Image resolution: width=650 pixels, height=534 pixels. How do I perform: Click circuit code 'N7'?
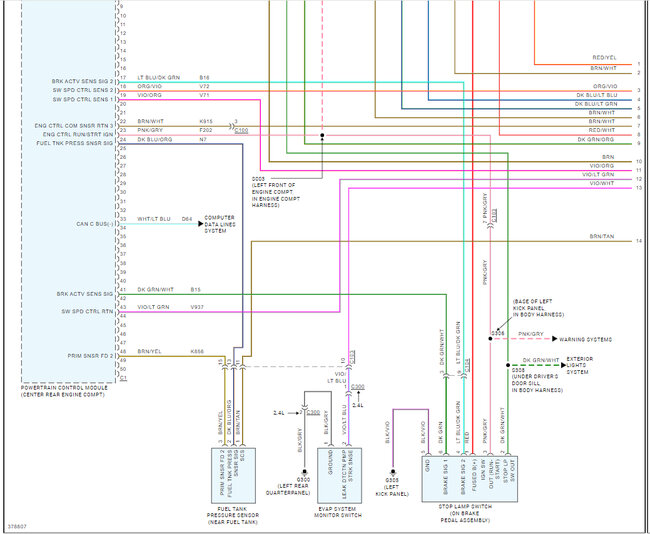click(x=203, y=139)
